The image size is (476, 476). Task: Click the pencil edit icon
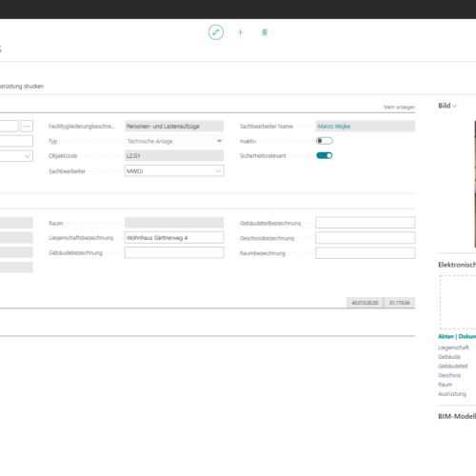216,32
